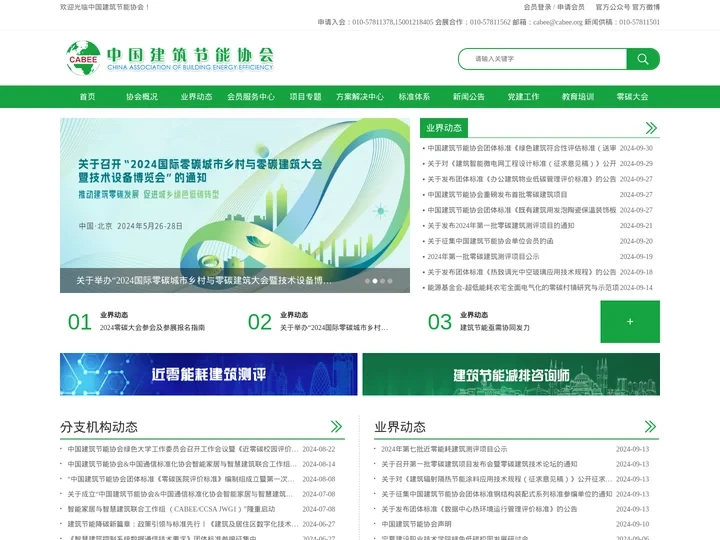720x540 pixels.
Task: Click the green plus button
Action: [x=630, y=321]
